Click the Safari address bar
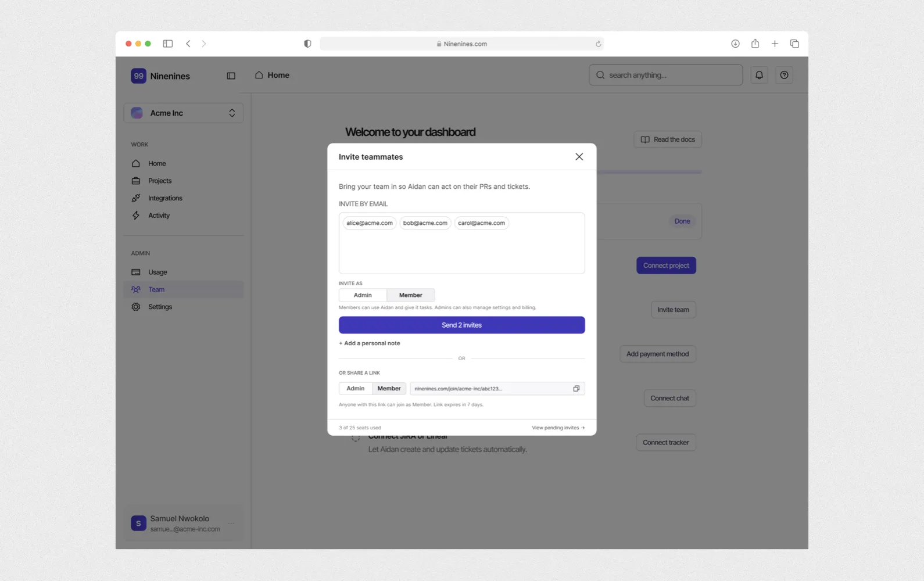Image resolution: width=924 pixels, height=581 pixels. (462, 44)
